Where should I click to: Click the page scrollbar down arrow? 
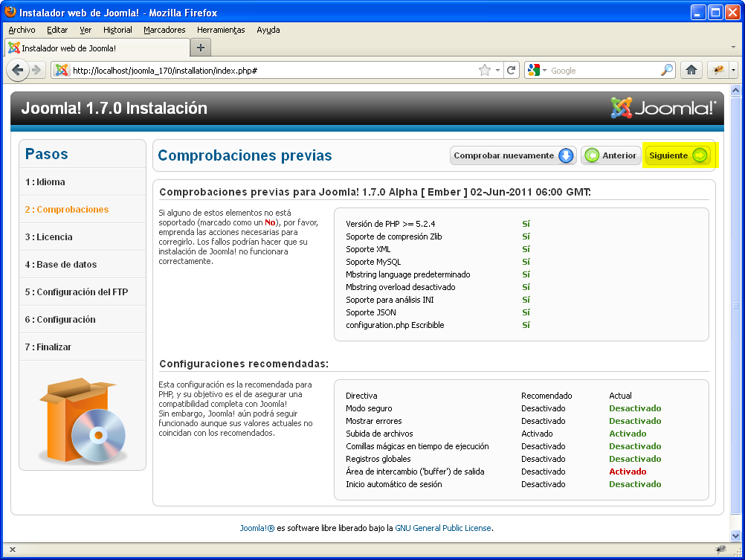click(x=735, y=535)
